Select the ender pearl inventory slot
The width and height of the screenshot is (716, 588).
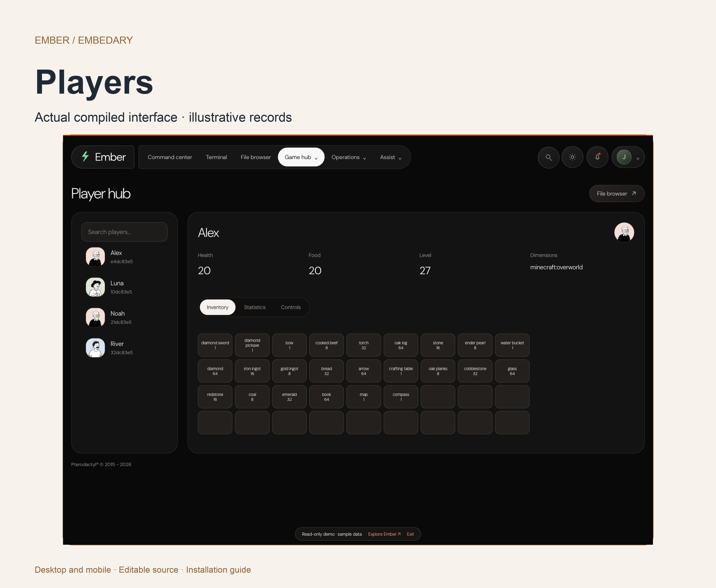pos(475,345)
